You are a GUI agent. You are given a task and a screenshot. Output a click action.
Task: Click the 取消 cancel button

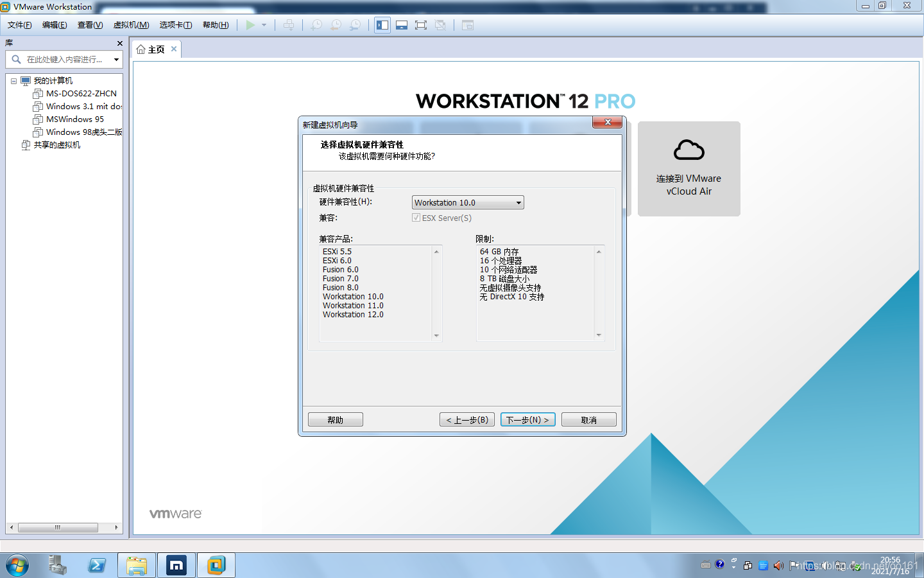589,419
